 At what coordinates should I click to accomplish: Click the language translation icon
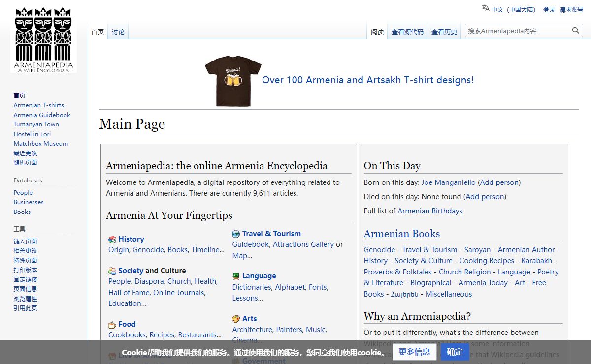tap(485, 8)
